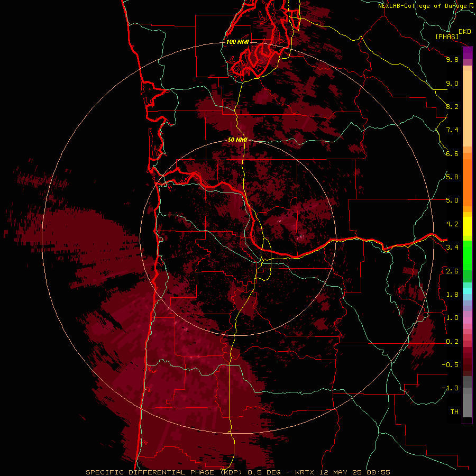This screenshot has height=476, width=476.
Task: Pick the light peach band of the color bar
Action: tap(467, 108)
